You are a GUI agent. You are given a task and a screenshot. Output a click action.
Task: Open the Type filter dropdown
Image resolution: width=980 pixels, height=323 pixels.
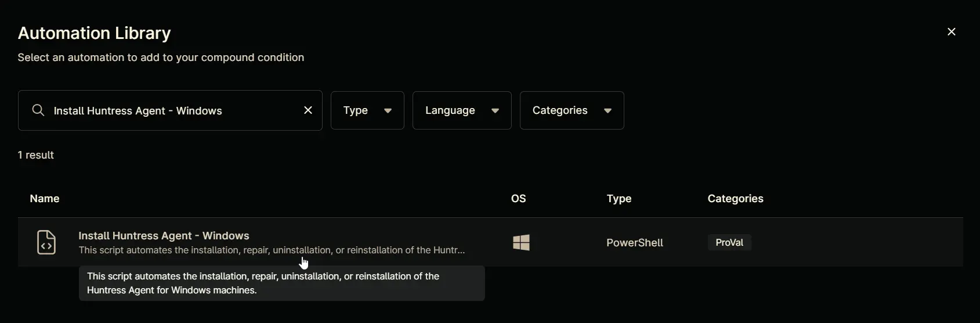tap(367, 110)
